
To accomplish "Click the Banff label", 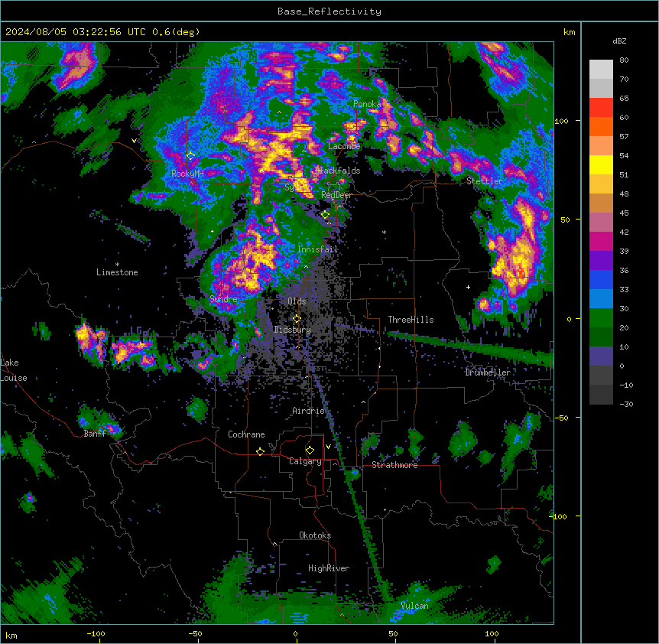I will coord(95,434).
